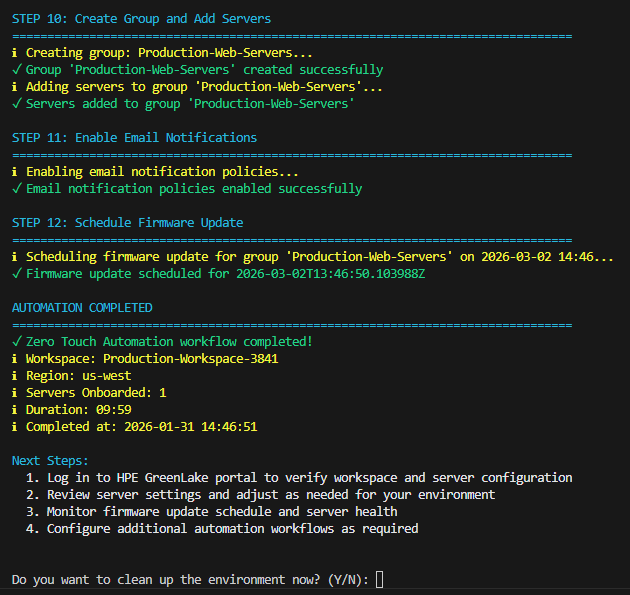Click the info icon beside 'Completed at'

(15, 427)
